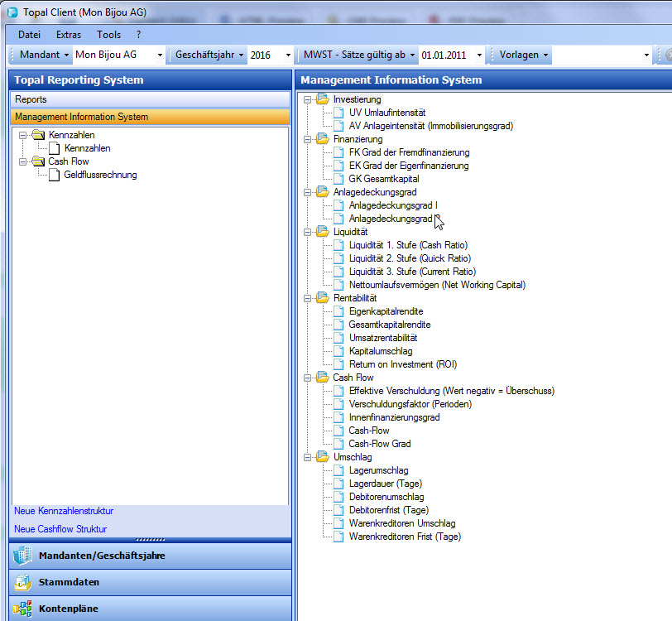Select Eigenkapitalrendite in the tree

coord(386,311)
